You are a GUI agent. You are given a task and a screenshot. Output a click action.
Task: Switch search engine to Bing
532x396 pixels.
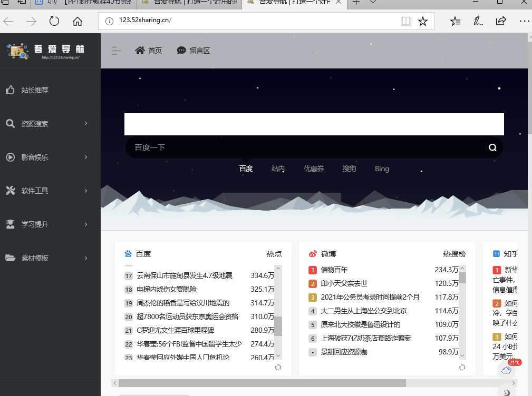pos(382,169)
